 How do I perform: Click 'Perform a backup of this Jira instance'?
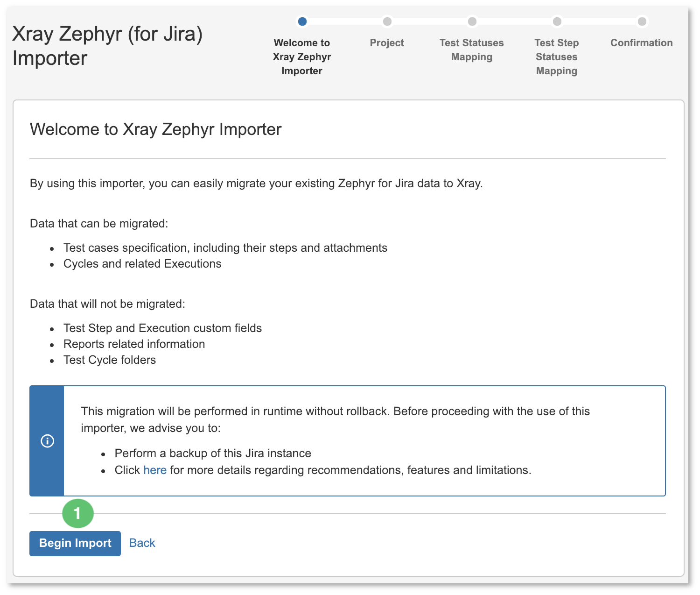click(x=213, y=453)
